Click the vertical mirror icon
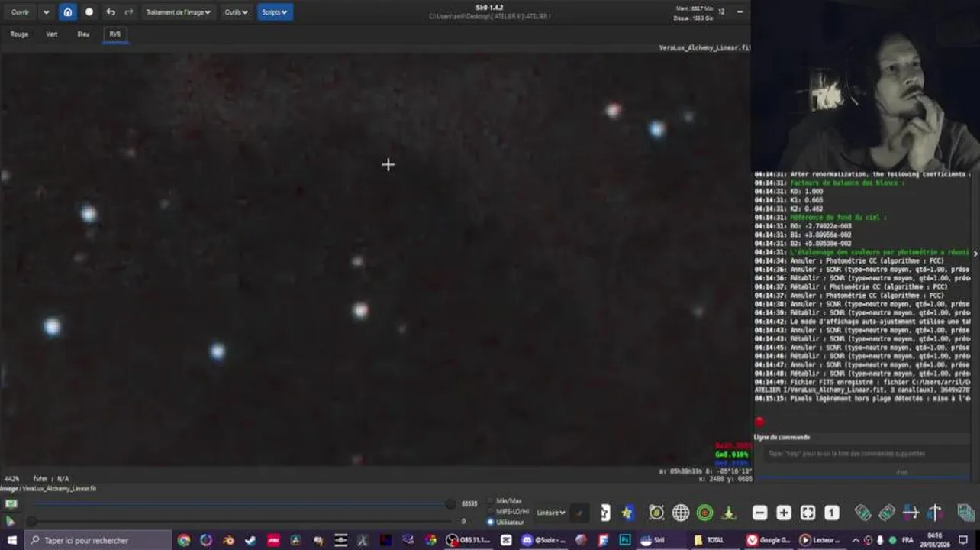The height and width of the screenshot is (550, 980). point(936,513)
